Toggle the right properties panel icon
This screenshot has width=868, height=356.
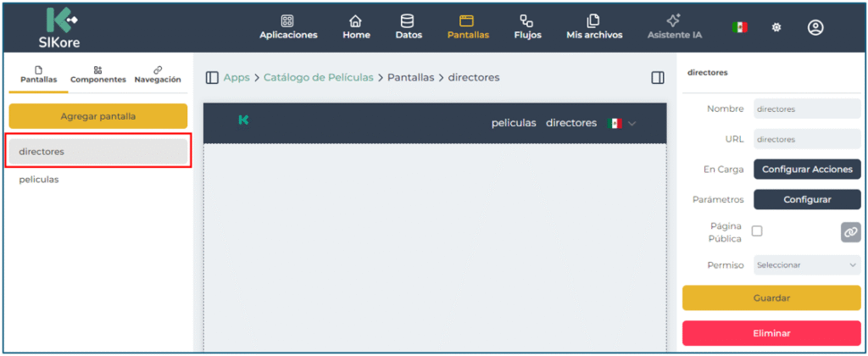pos(658,78)
